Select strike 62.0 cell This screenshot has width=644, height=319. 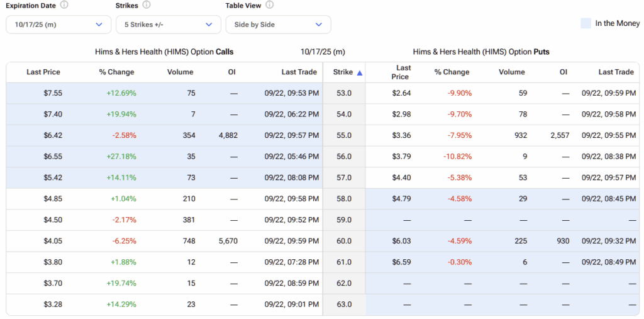pyautogui.click(x=344, y=283)
